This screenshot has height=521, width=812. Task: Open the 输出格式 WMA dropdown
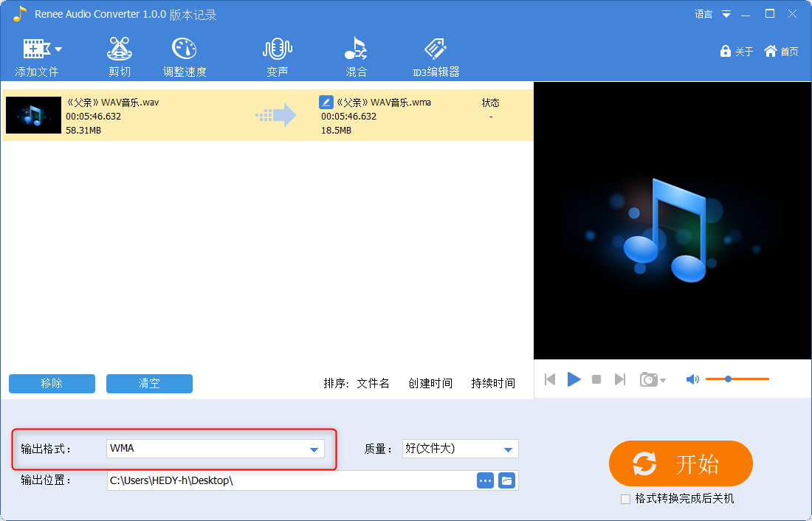216,449
